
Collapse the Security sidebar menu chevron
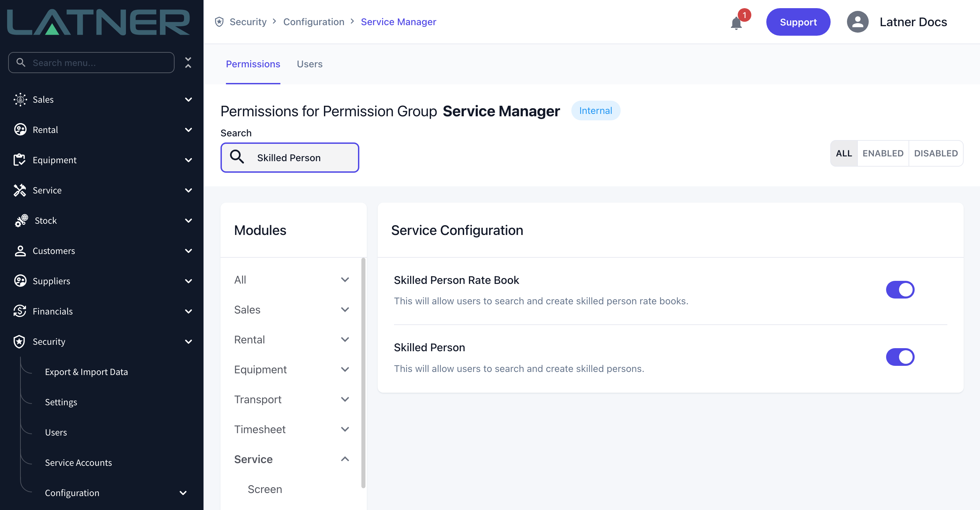coord(188,342)
